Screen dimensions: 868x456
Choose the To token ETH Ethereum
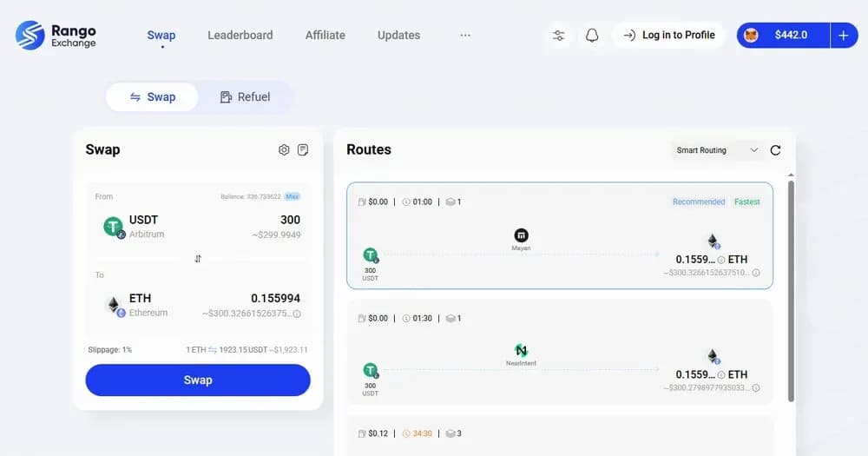(136, 305)
